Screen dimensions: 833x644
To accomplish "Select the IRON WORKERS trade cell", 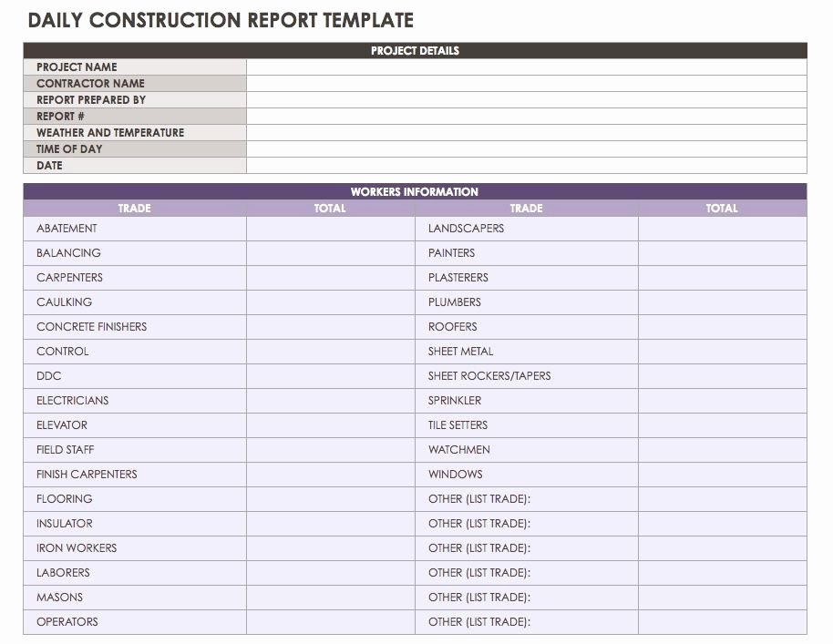I will [x=135, y=548].
